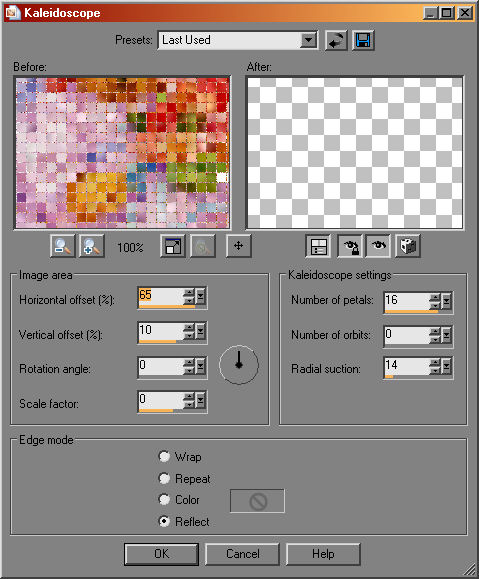Expand the Horizontal offset slider dropdown

pyautogui.click(x=200, y=296)
